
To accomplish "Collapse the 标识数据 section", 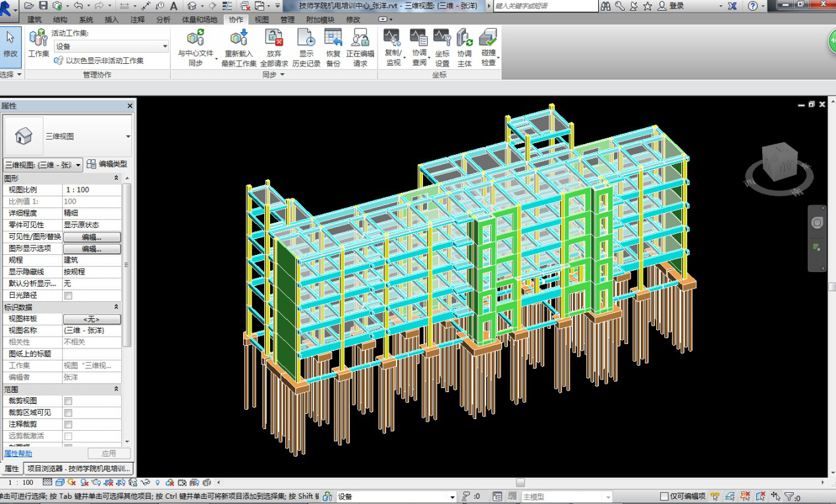I will click(117, 307).
